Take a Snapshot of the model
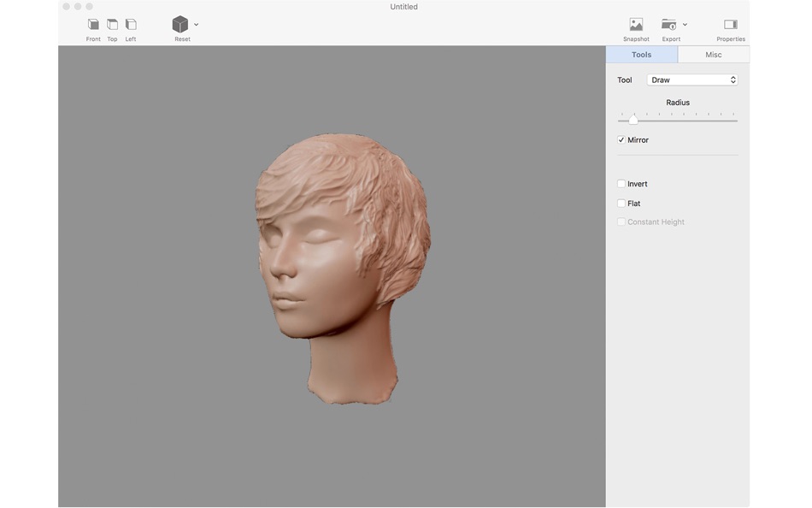This screenshot has height=508, width=812. [x=636, y=25]
